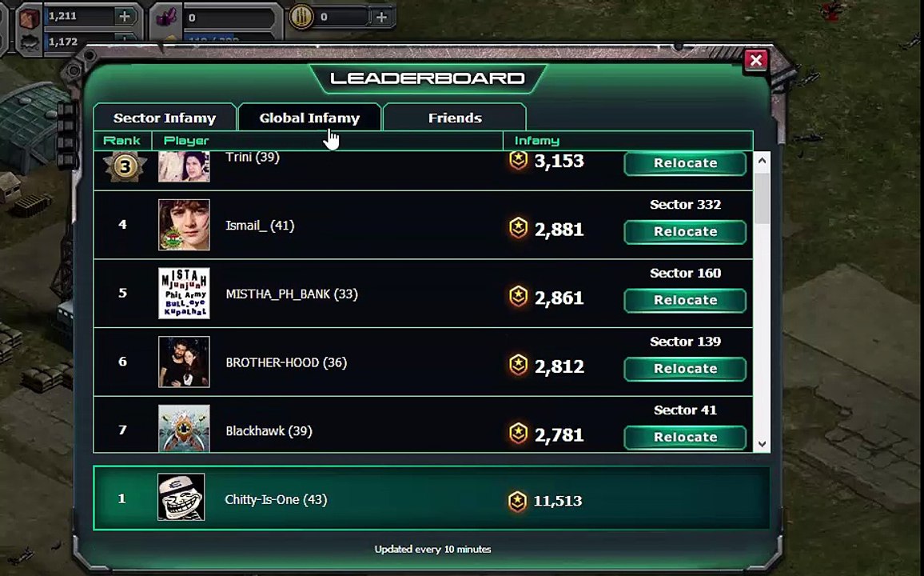The image size is (924, 576).
Task: Click the metal resource crate icon
Action: pos(28,18)
